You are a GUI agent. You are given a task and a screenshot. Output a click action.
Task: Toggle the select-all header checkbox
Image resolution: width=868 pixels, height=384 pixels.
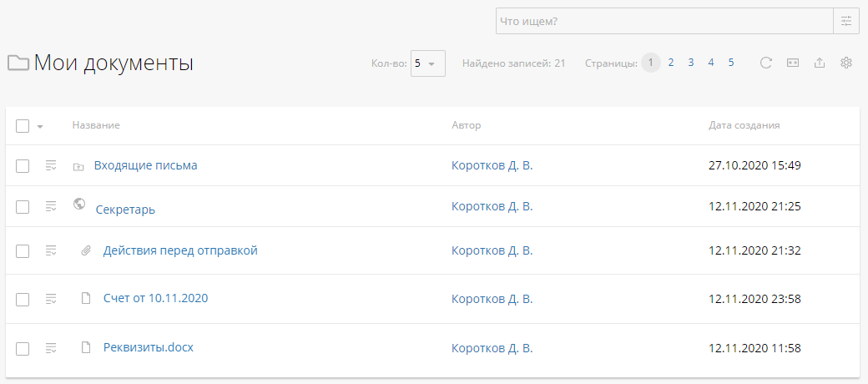point(23,126)
